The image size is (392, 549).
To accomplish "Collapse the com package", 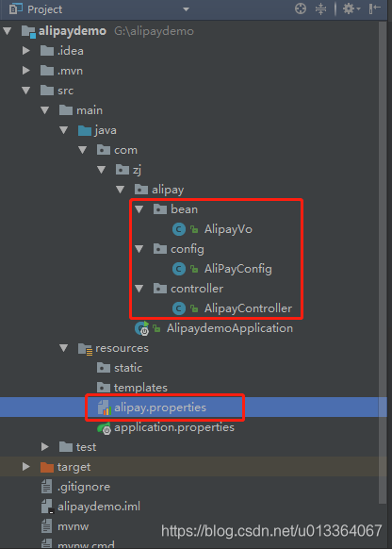I will [x=83, y=150].
